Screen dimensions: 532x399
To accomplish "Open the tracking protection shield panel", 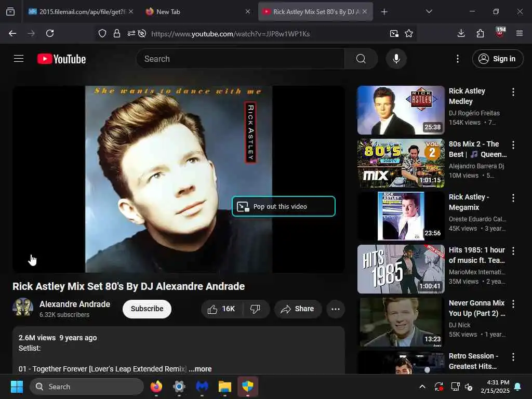I will [102, 33].
